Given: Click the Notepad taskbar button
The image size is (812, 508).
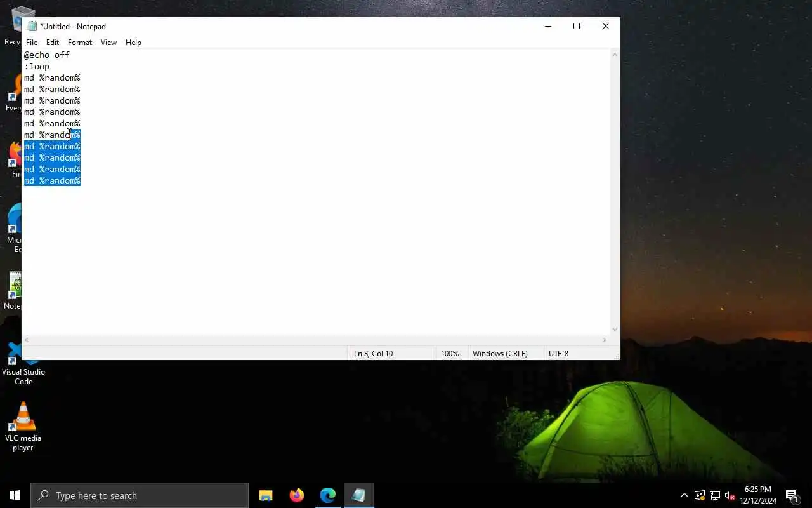Looking at the screenshot, I should pyautogui.click(x=358, y=495).
